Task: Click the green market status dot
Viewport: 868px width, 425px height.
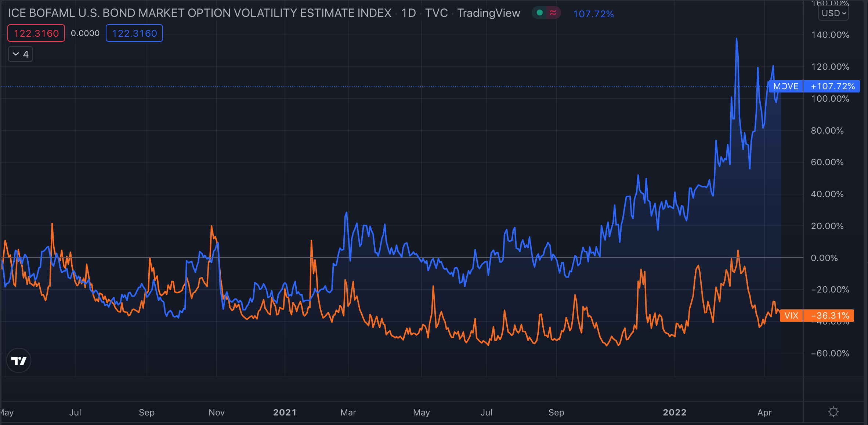Action: click(x=539, y=13)
